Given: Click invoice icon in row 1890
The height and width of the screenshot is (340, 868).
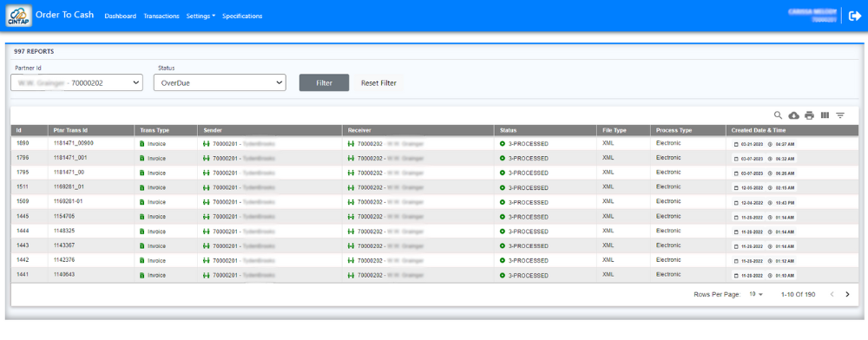Looking at the screenshot, I should [x=141, y=144].
